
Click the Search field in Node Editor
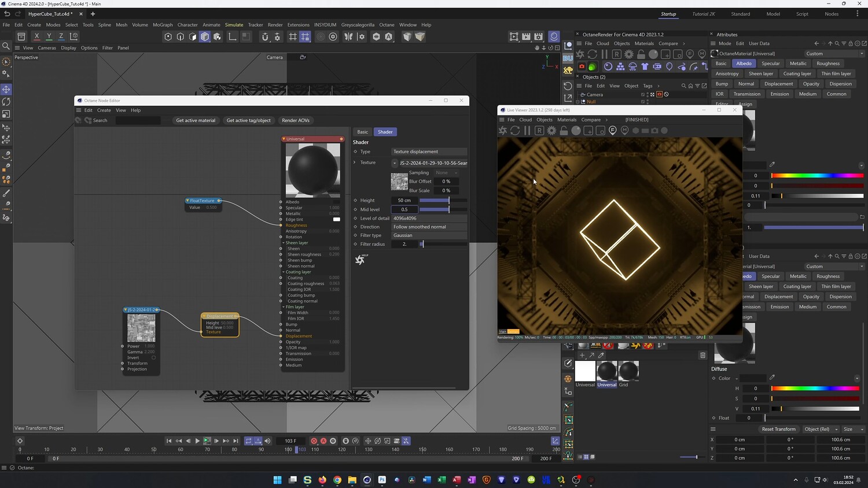pyautogui.click(x=138, y=120)
